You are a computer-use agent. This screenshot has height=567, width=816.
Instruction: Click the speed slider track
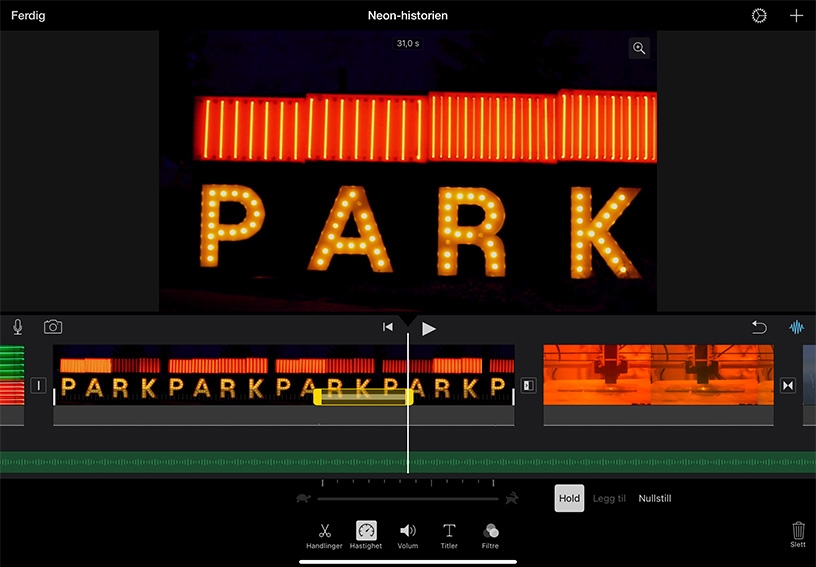point(408,498)
